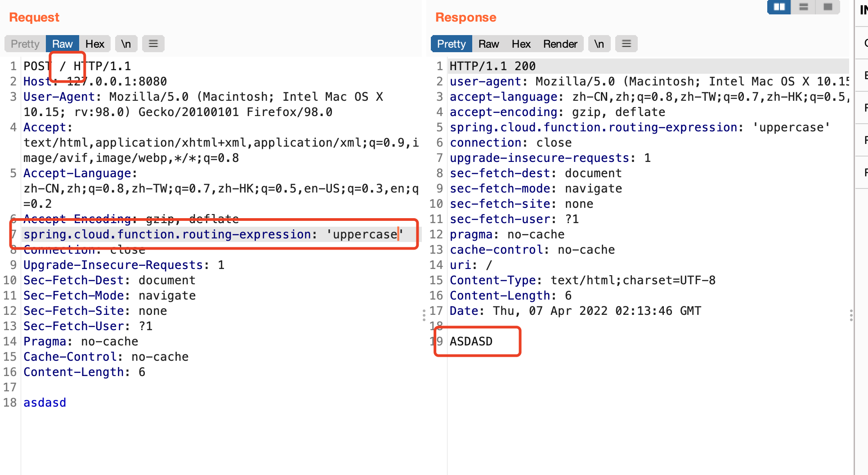Click Content-Length: 6 line in request
Screen dimensions: 868x475
pos(85,372)
